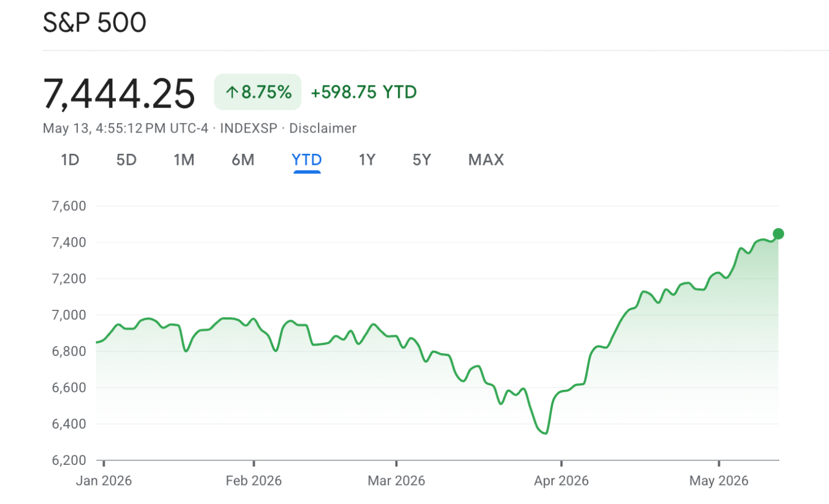829x504 pixels.
Task: Click the up arrow in percent badge
Action: pos(232,92)
